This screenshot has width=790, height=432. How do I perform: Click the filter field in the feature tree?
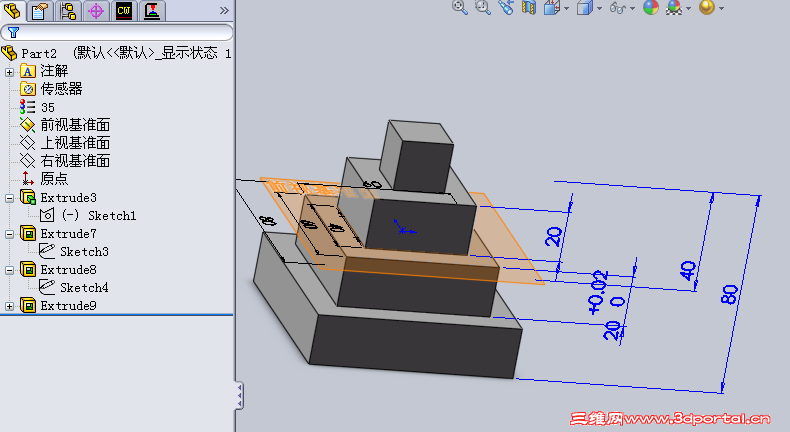117,33
